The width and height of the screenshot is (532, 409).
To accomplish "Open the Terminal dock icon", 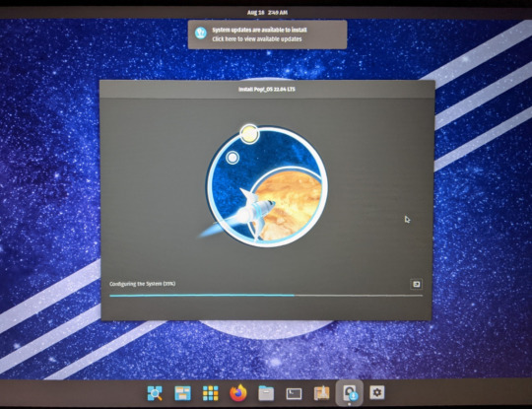I will [294, 394].
